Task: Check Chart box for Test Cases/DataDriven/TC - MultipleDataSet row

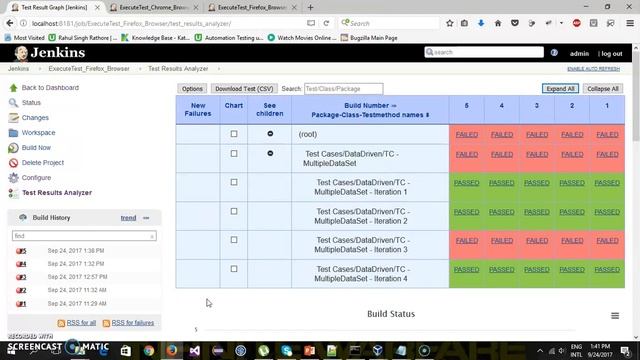Action: pyautogui.click(x=234, y=153)
